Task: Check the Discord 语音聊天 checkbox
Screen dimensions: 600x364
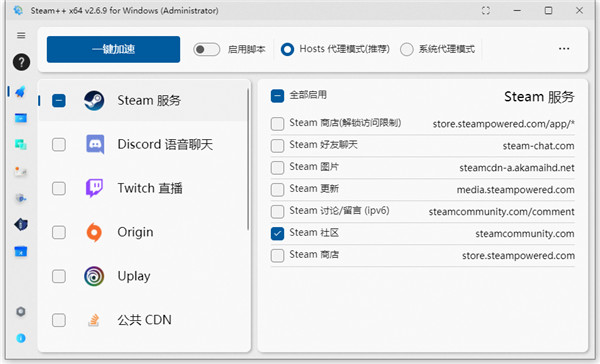Action: coord(59,144)
